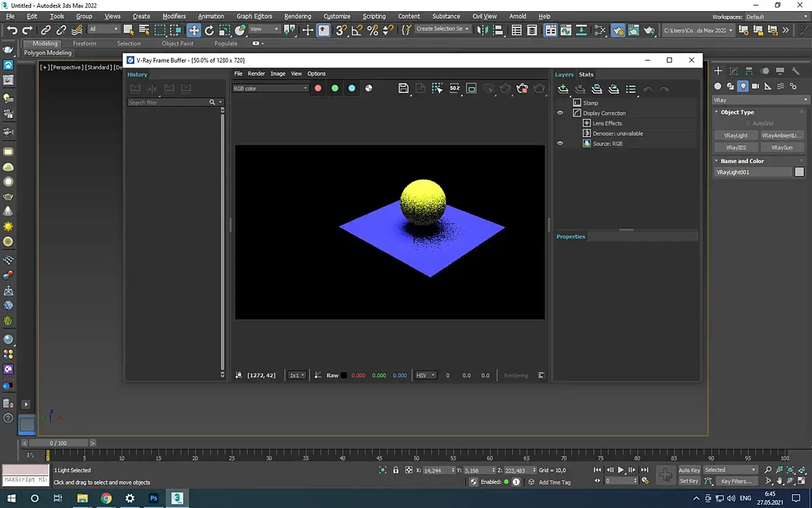Select the Move tool in main toolbar
The width and height of the screenshot is (812, 508).
pos(193,30)
